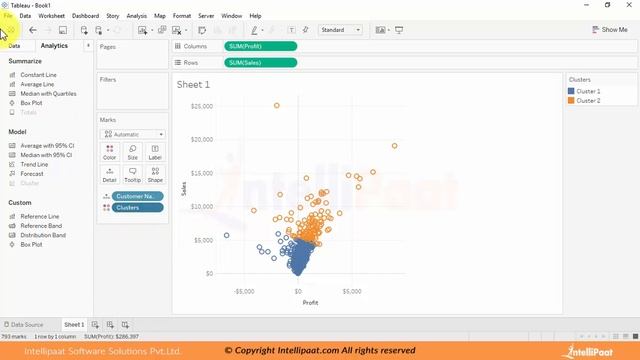
Task: Open the Clear Sheet dropdown arrow
Action: click(x=186, y=30)
